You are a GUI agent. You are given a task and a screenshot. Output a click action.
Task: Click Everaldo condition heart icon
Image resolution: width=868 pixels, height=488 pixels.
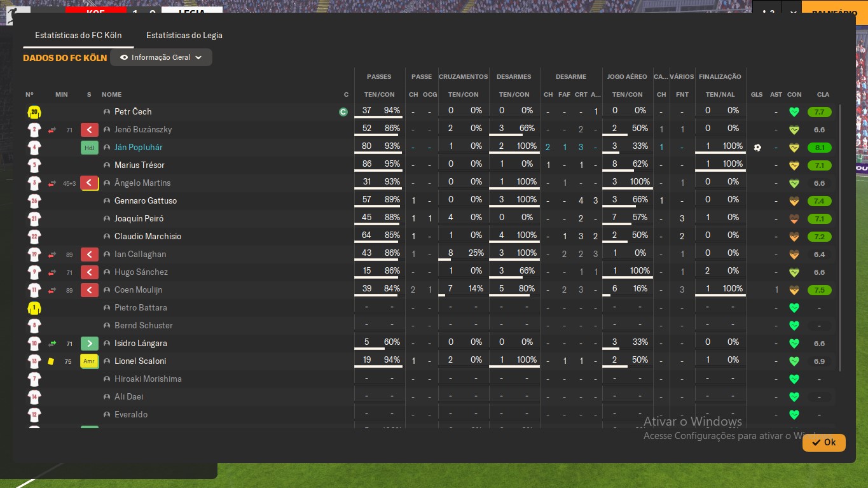tap(794, 415)
